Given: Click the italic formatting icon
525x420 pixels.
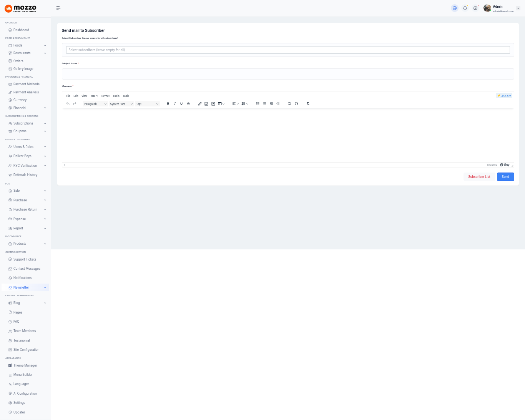Looking at the screenshot, I should (175, 104).
